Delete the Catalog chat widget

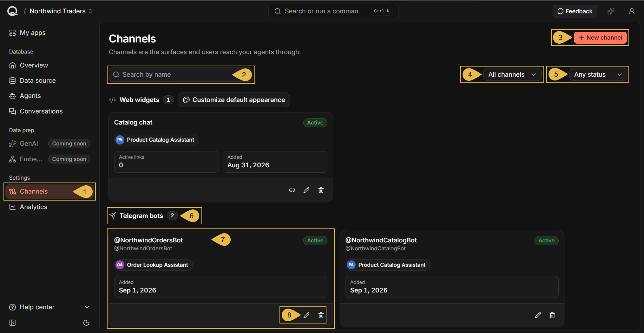(x=321, y=190)
